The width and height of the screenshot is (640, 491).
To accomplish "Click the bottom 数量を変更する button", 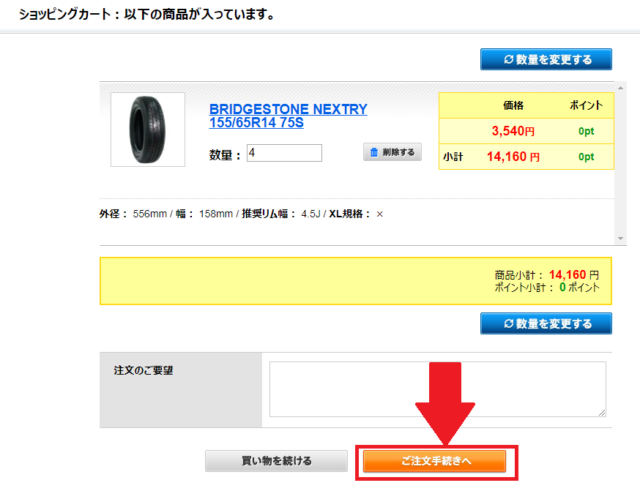I will [x=546, y=323].
